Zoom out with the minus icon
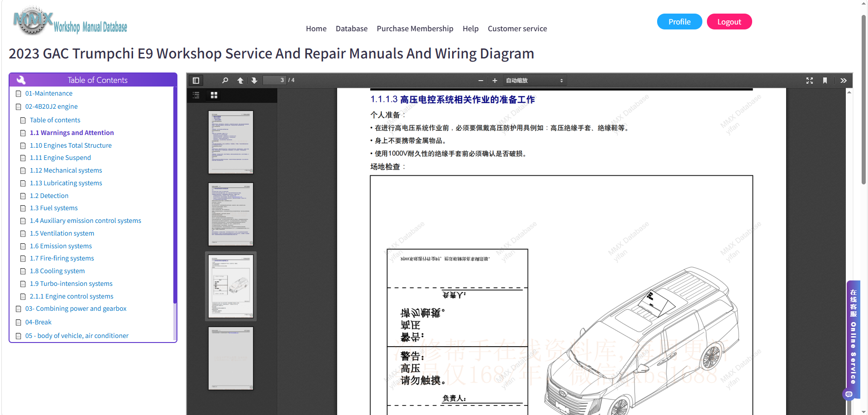 coord(481,81)
